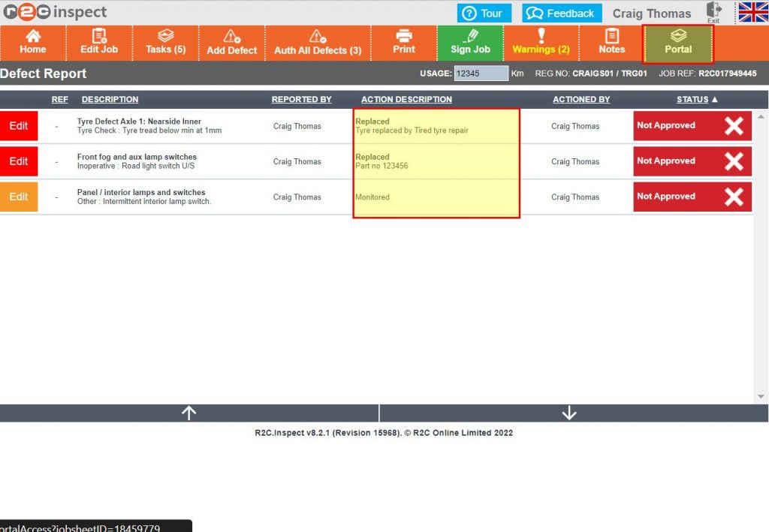
Task: Open the Print function
Action: point(404,43)
